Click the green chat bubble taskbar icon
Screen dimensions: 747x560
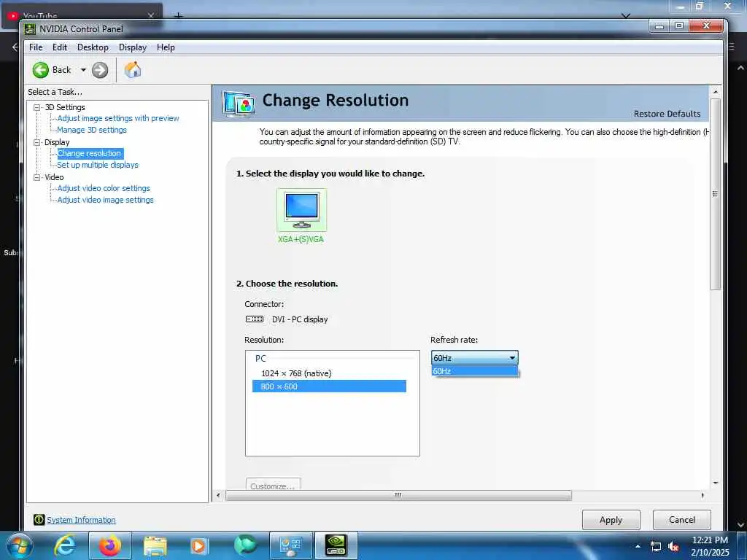(x=245, y=545)
